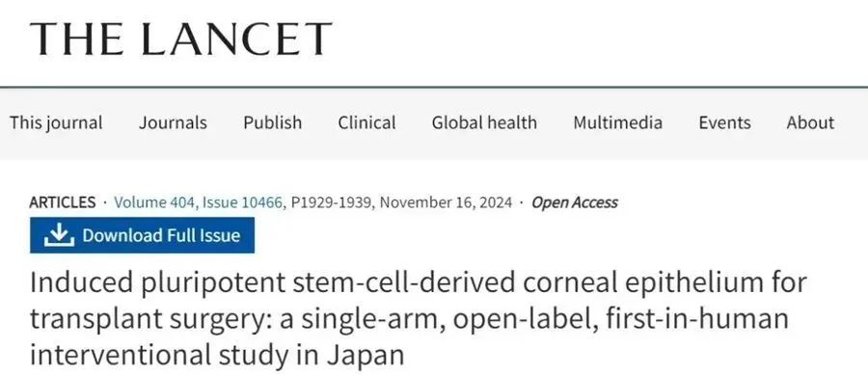Open the Publish menu
This screenshot has height=375, width=868.
point(272,122)
